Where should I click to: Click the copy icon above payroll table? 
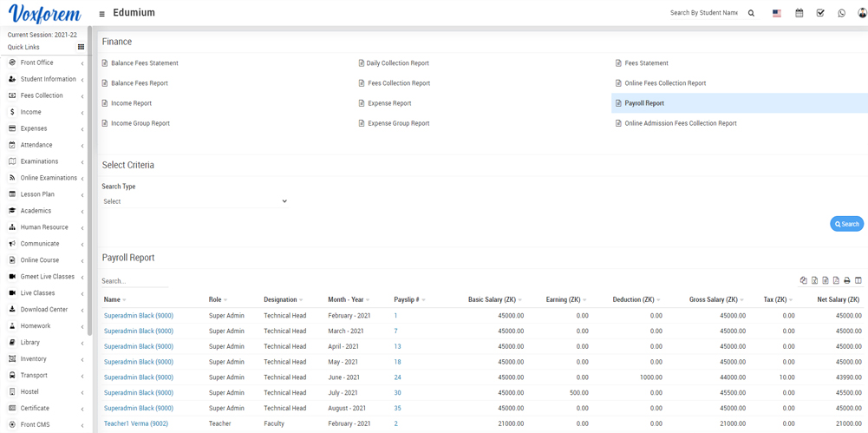point(804,280)
